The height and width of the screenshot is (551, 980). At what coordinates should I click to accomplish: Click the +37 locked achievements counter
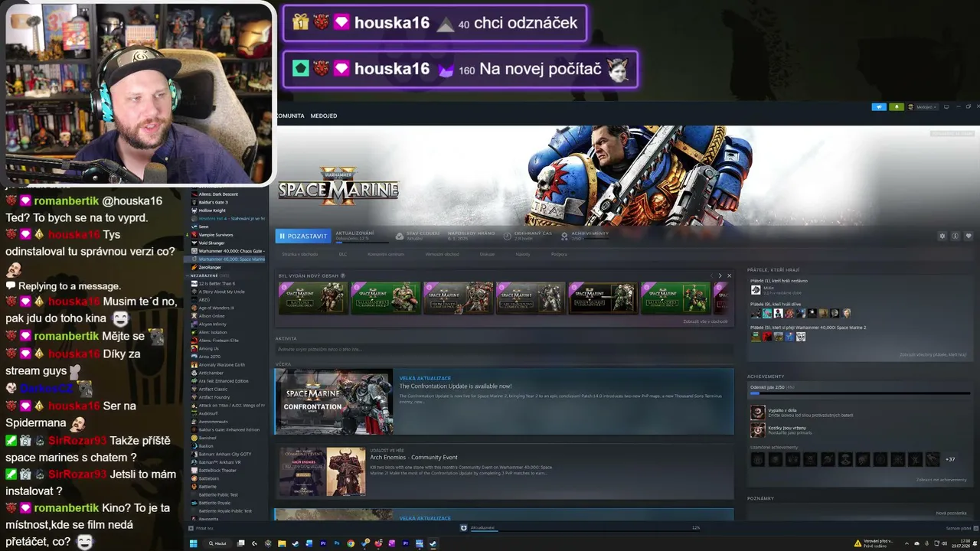coord(950,460)
